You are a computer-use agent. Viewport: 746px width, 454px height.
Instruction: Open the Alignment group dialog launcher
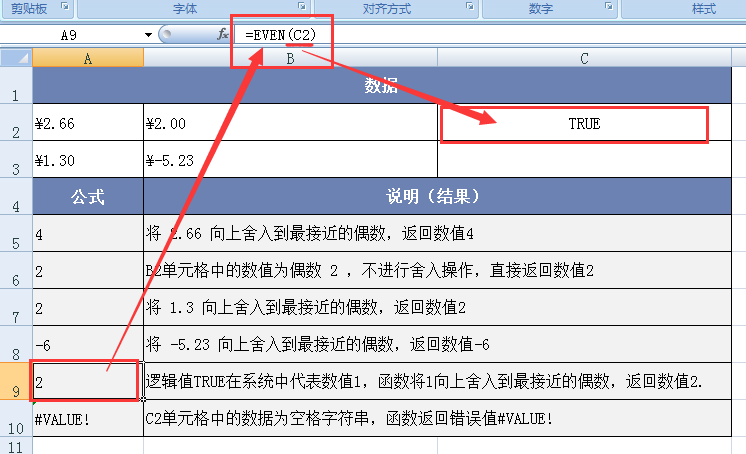pos(470,7)
